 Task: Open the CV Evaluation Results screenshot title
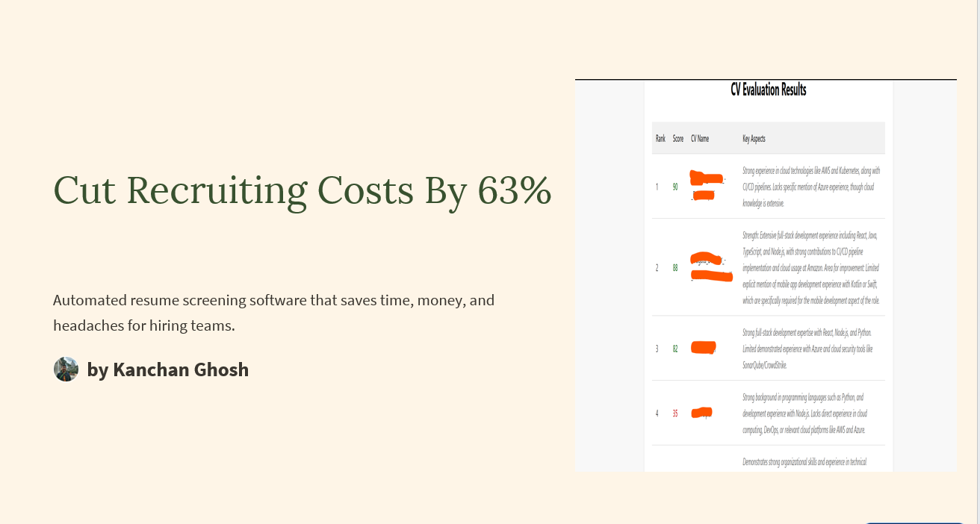[769, 90]
